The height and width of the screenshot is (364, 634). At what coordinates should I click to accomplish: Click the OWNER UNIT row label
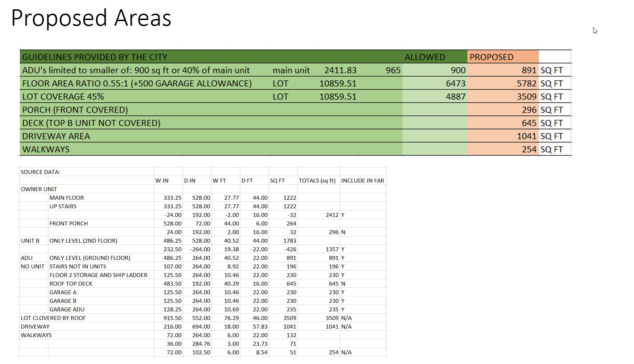39,189
